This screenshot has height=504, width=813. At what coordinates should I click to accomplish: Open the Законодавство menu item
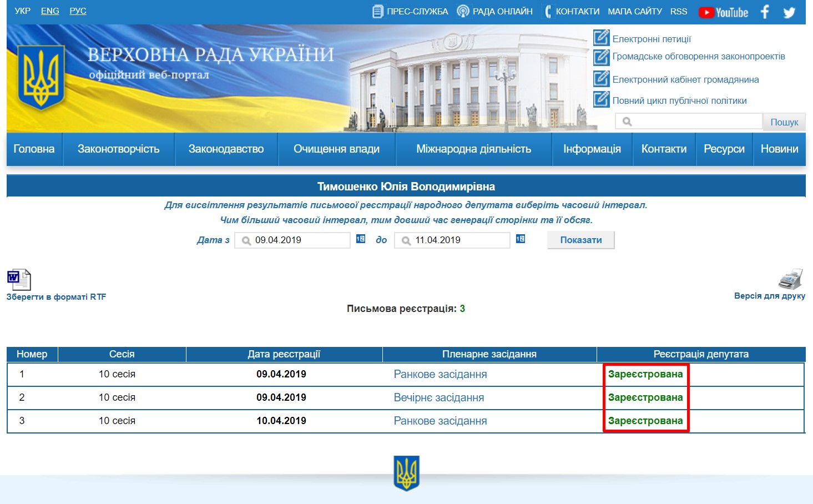click(226, 149)
